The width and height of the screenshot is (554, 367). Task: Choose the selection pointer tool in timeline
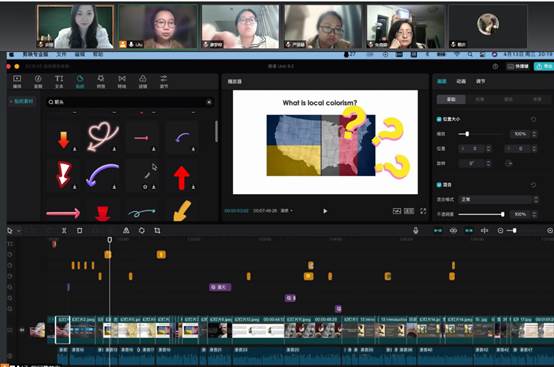click(x=10, y=231)
